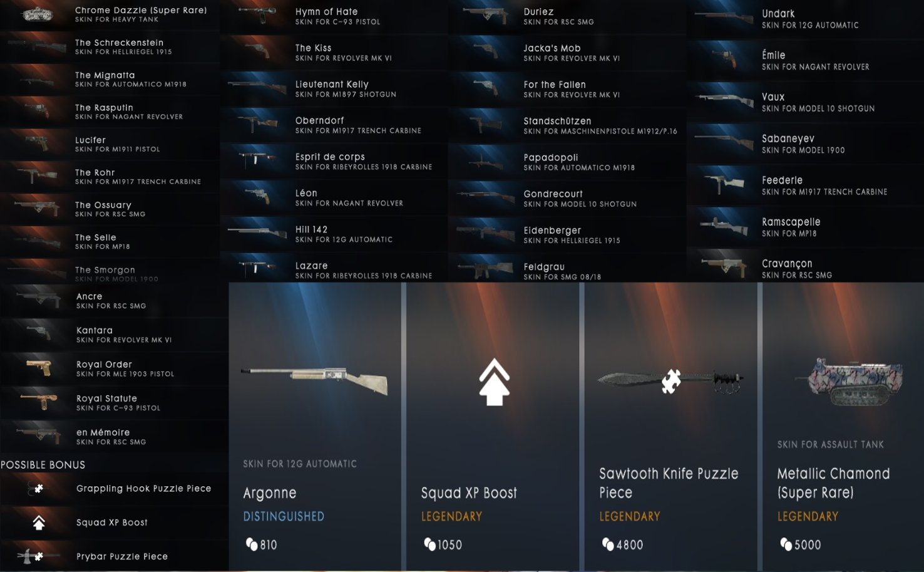Select the Sawtooth Knife puzzle piece image

tap(670, 380)
